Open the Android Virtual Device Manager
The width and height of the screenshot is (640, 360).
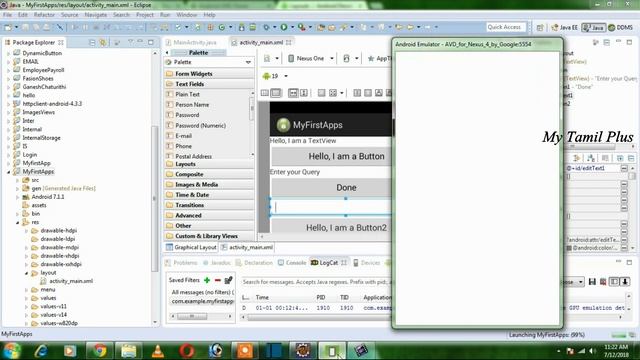[253, 27]
